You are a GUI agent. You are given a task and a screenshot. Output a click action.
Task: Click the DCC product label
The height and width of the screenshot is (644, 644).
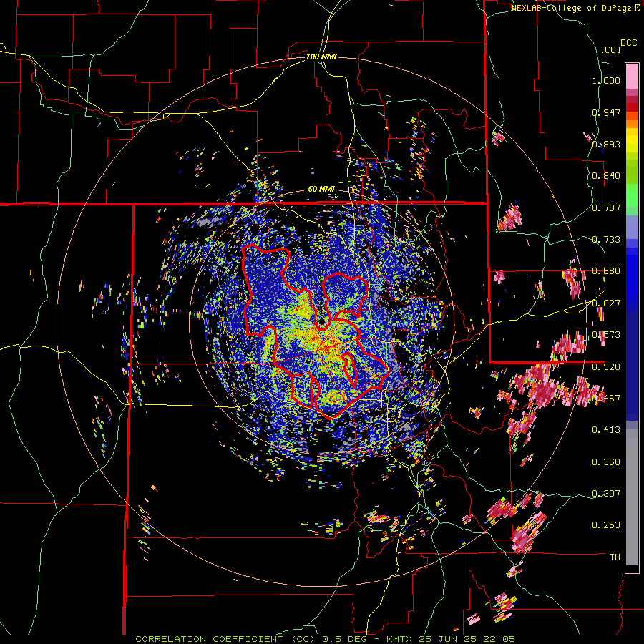(x=628, y=43)
